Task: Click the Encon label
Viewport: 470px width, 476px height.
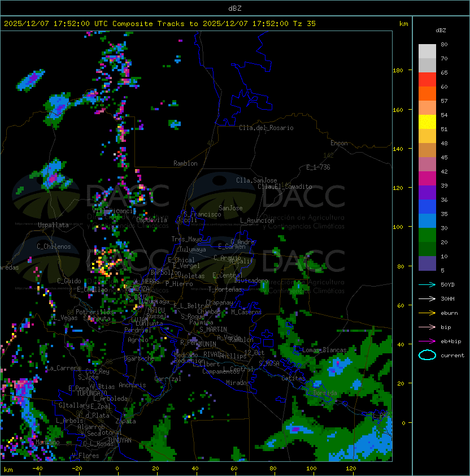Action: [x=339, y=143]
